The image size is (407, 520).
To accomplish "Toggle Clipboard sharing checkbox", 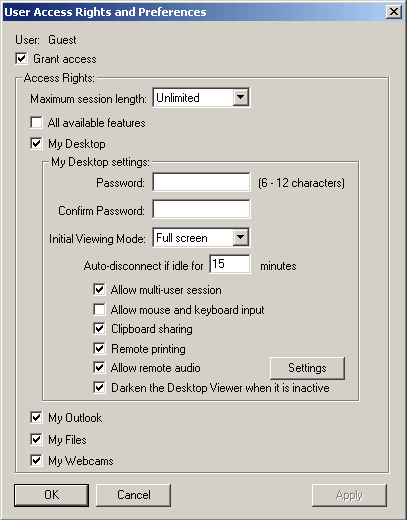I will (x=99, y=329).
